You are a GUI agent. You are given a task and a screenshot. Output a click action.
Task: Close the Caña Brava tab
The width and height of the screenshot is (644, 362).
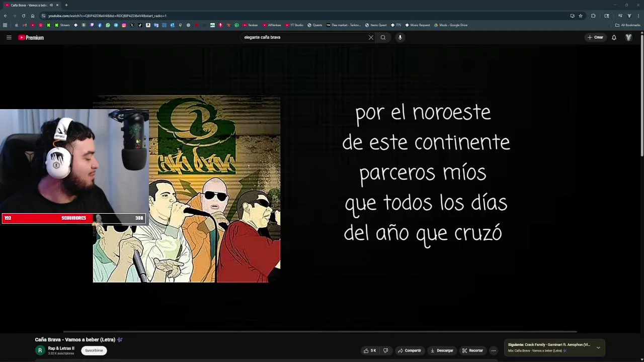pyautogui.click(x=57, y=5)
